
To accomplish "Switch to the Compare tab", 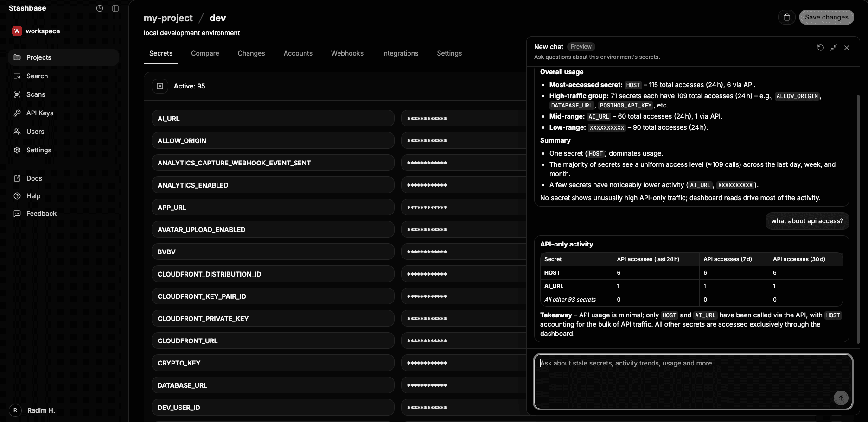I will (205, 53).
